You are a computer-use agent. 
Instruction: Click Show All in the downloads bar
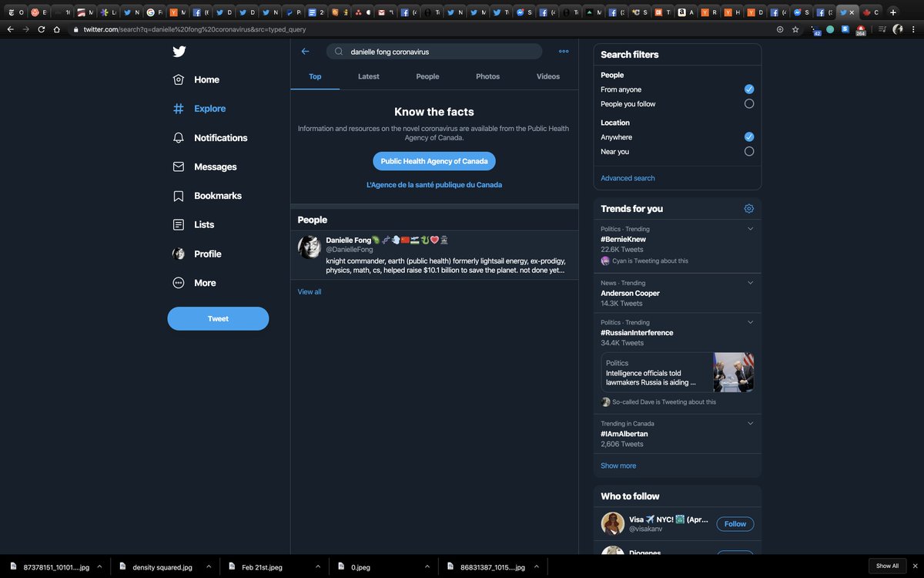[x=887, y=566]
